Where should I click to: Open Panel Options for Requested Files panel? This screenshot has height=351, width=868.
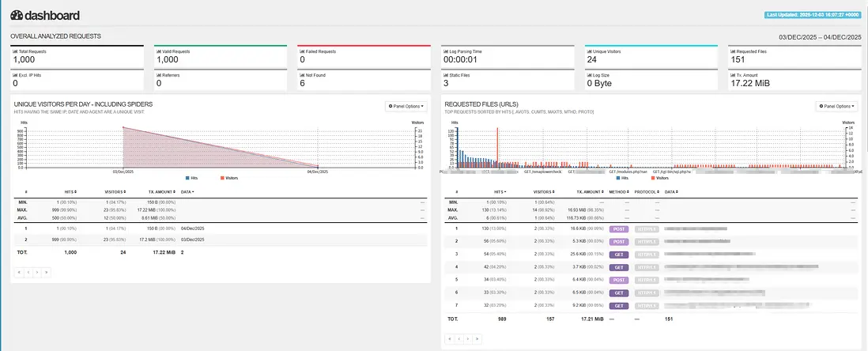836,106
